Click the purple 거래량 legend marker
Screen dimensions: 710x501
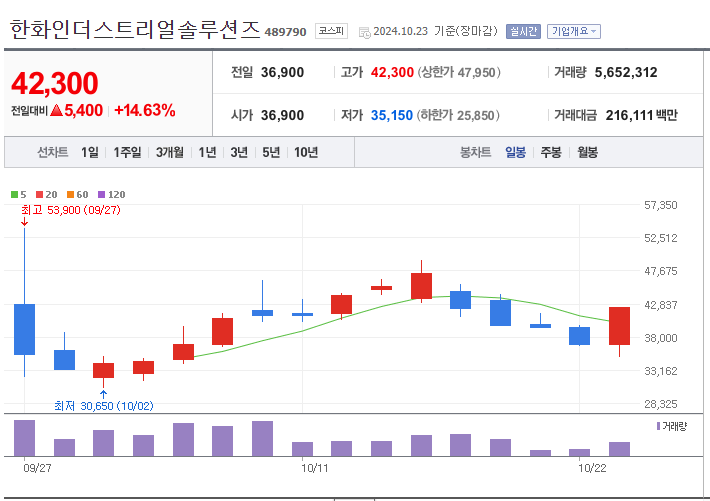pos(658,426)
